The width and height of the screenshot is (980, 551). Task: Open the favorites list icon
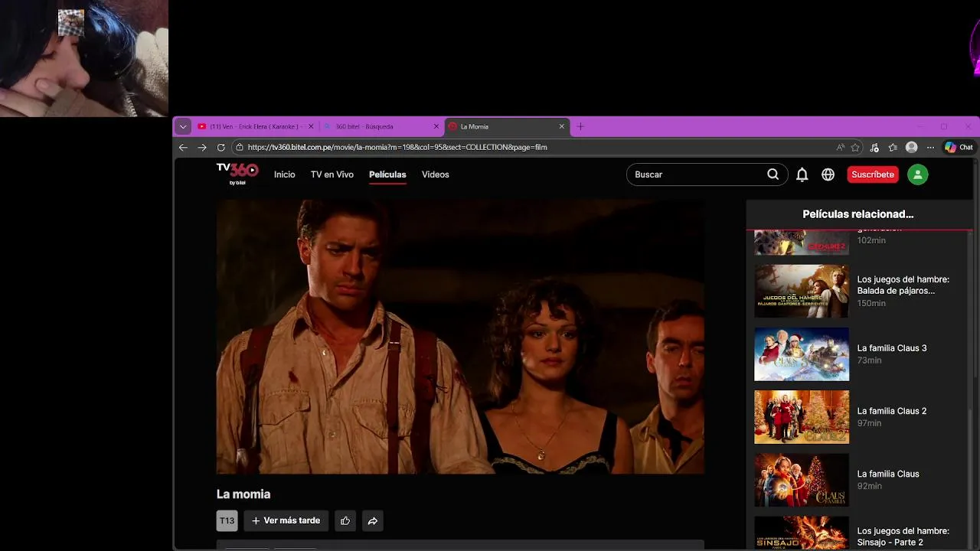click(893, 147)
